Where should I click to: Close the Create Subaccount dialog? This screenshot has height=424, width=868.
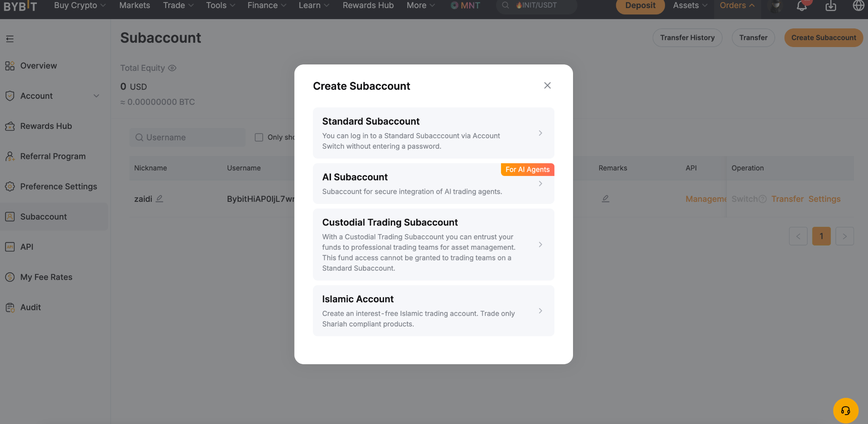(547, 86)
